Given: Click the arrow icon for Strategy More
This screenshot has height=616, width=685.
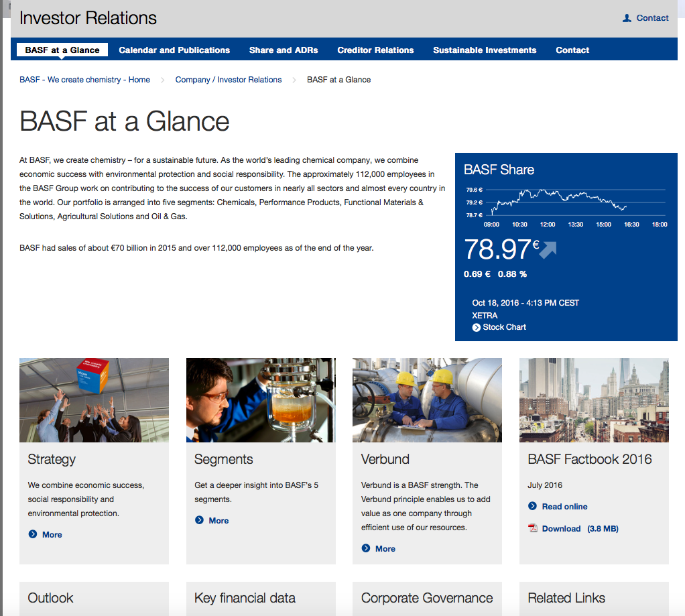Looking at the screenshot, I should (x=33, y=534).
